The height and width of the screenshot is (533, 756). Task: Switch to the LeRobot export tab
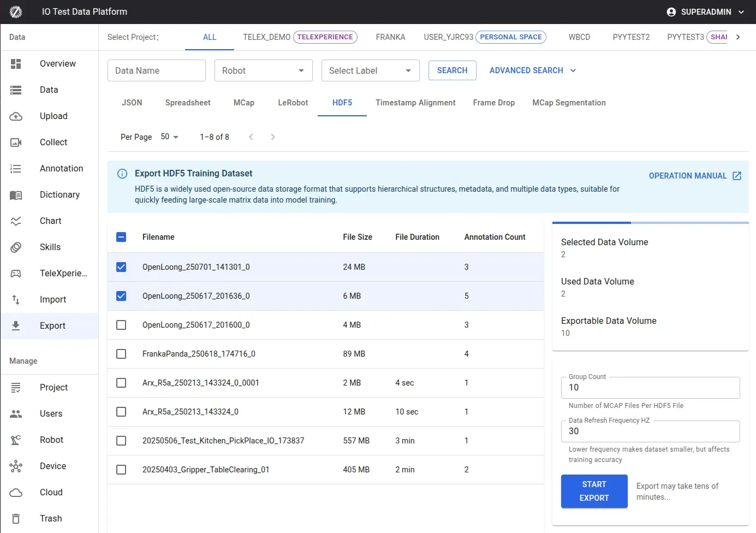(x=293, y=103)
